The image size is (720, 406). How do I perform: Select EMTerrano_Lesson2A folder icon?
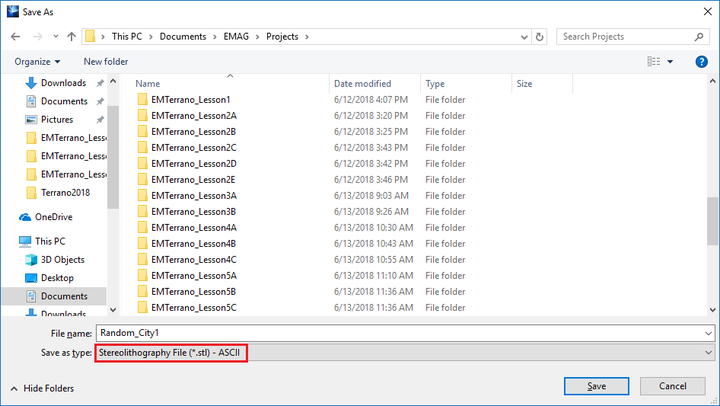(x=142, y=116)
